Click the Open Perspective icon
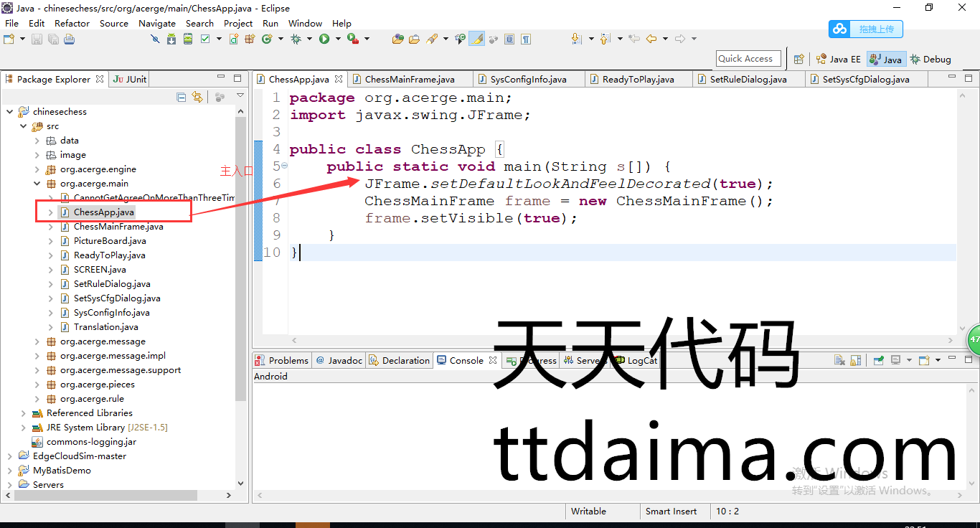980x528 pixels. pos(799,59)
